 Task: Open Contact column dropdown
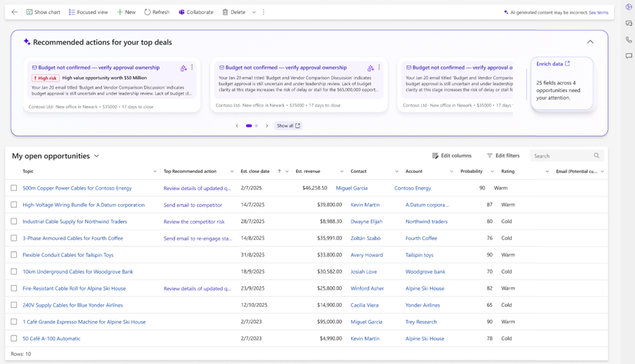pyautogui.click(x=396, y=172)
